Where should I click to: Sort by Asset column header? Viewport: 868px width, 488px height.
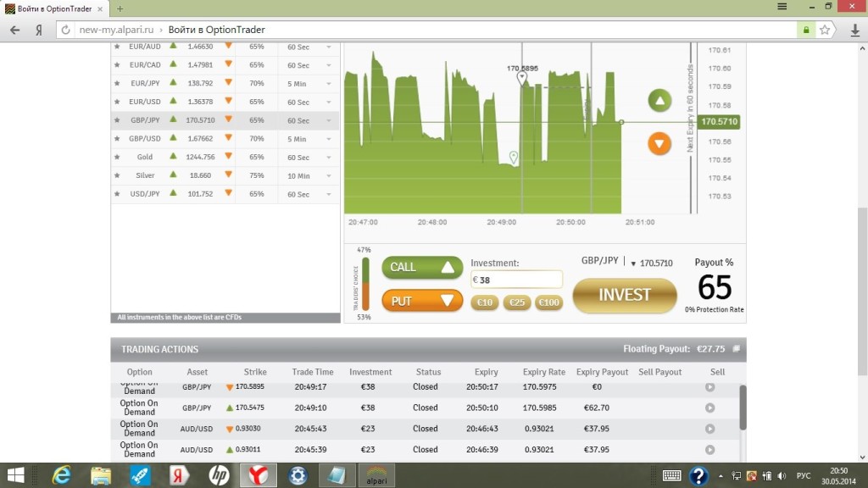coord(197,372)
